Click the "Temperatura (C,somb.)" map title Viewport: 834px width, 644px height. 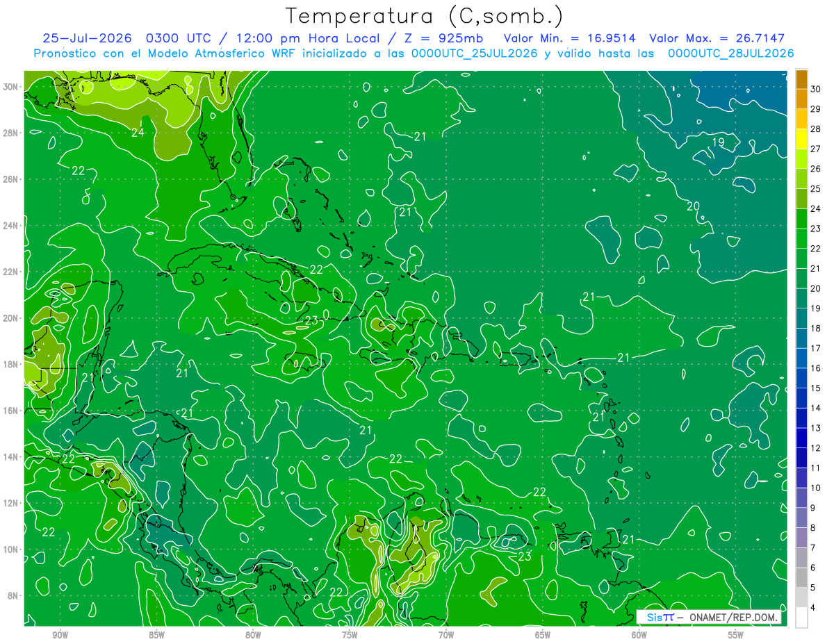pyautogui.click(x=424, y=16)
